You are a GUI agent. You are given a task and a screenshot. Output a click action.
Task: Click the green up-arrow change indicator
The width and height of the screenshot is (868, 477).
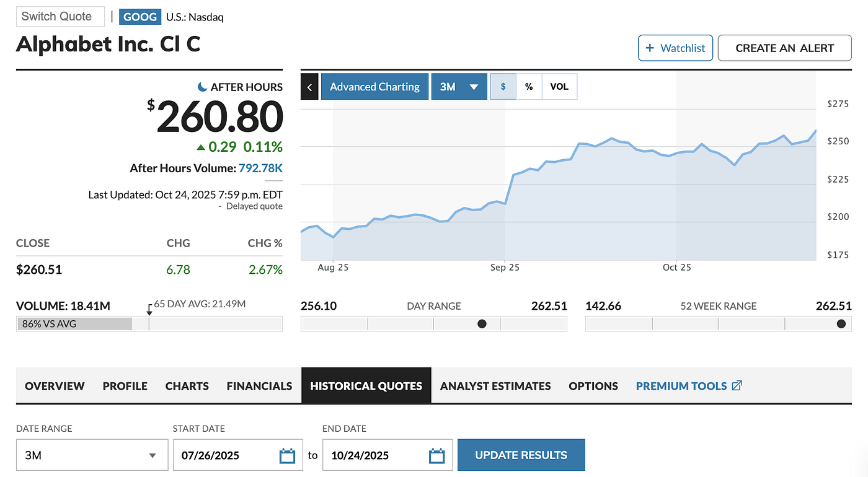[x=201, y=147]
